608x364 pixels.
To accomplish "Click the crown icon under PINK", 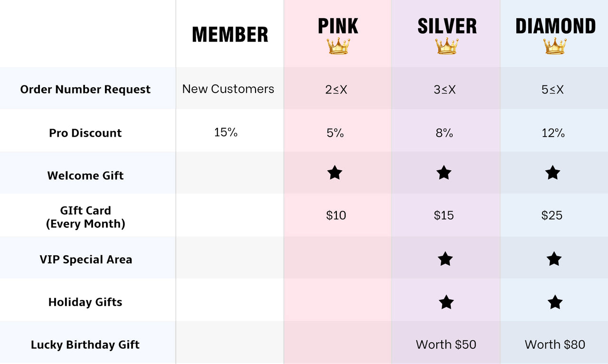I will tap(338, 46).
